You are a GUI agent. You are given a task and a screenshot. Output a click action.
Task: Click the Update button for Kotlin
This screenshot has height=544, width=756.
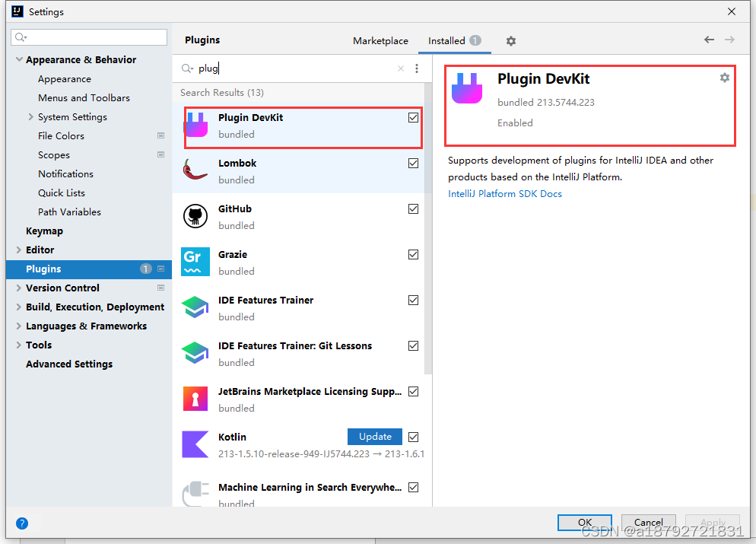(375, 437)
